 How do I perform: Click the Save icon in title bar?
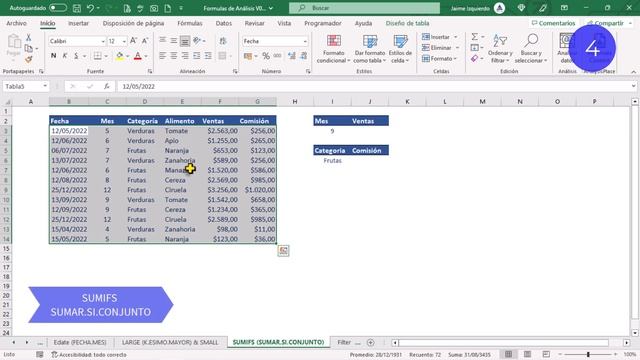pos(77,8)
